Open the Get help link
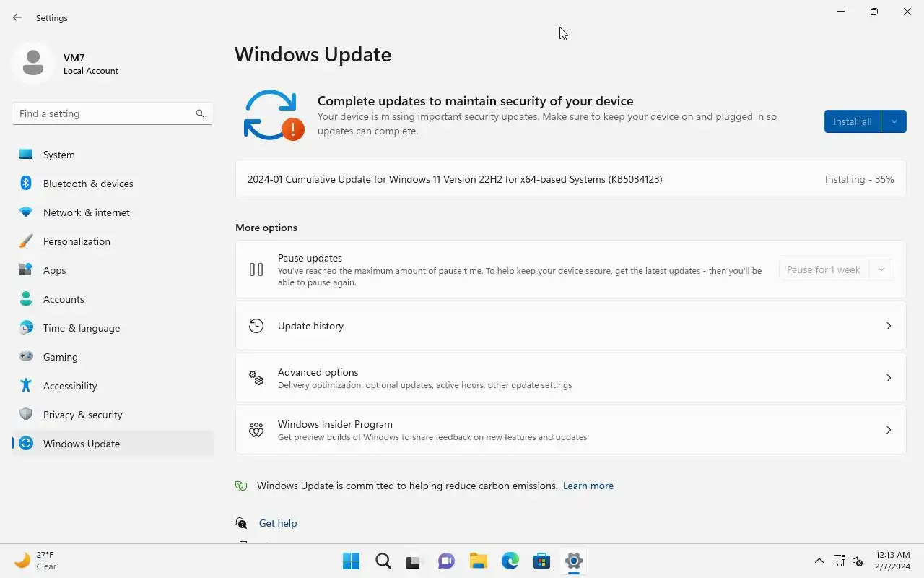The width and height of the screenshot is (924, 578). pos(278,523)
